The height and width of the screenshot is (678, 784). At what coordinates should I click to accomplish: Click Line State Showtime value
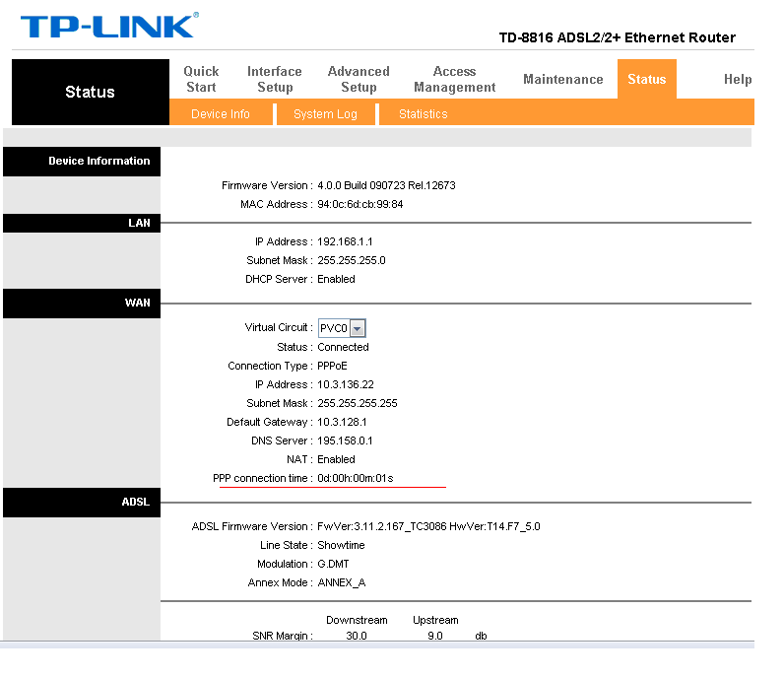(x=341, y=545)
